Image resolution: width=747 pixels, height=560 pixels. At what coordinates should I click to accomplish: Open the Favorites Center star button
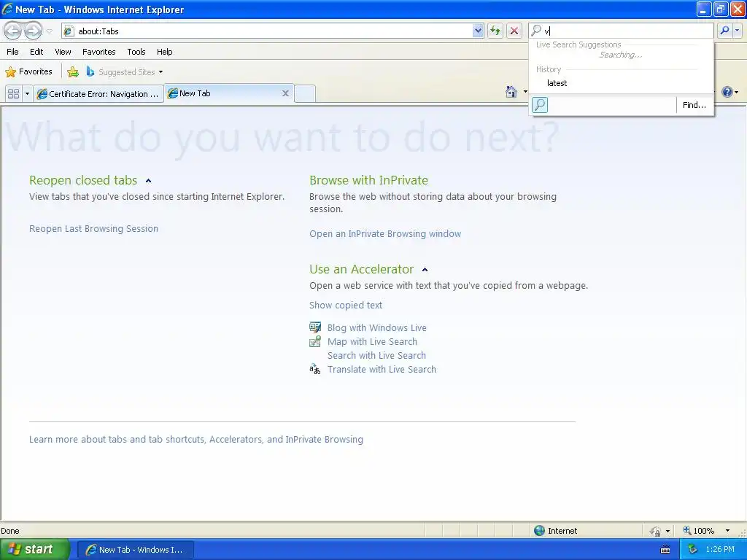[x=28, y=72]
